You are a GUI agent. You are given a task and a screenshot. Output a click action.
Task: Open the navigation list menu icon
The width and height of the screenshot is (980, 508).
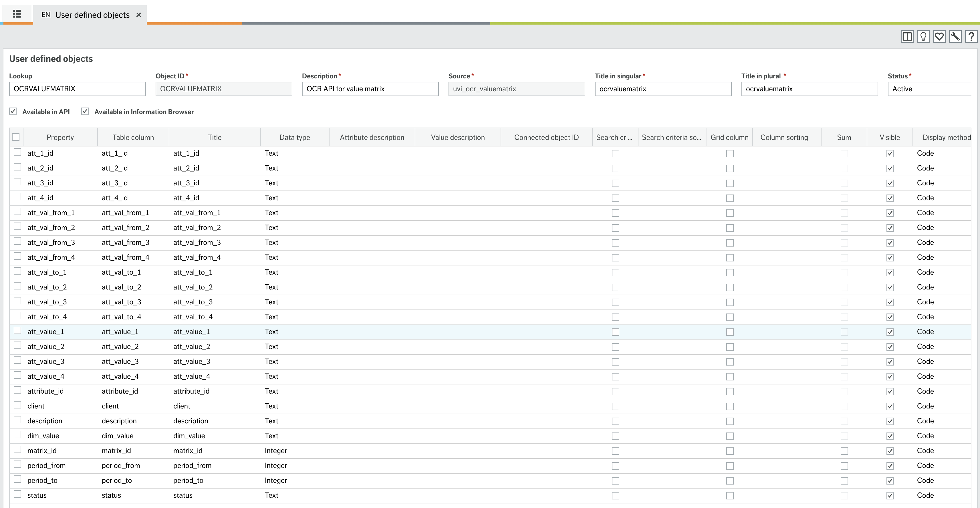tap(17, 14)
